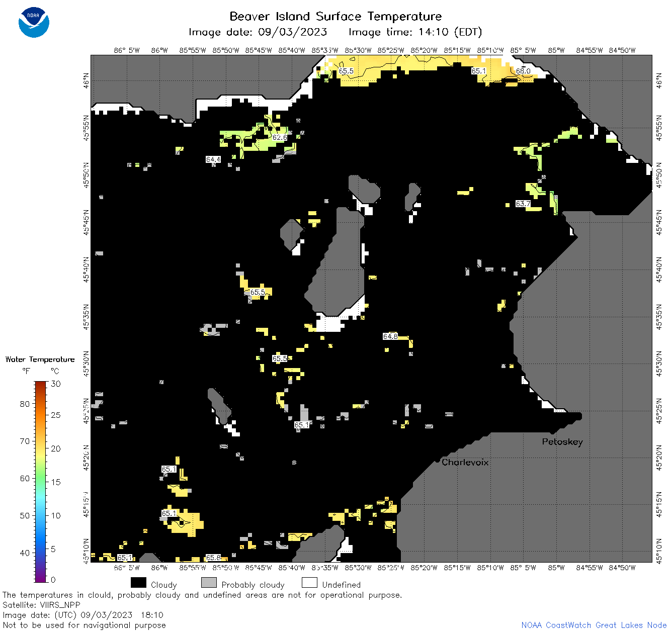Screen dimensions: 672x633
Task: Select the Beaver Island Surface Temperature title
Action: [335, 16]
